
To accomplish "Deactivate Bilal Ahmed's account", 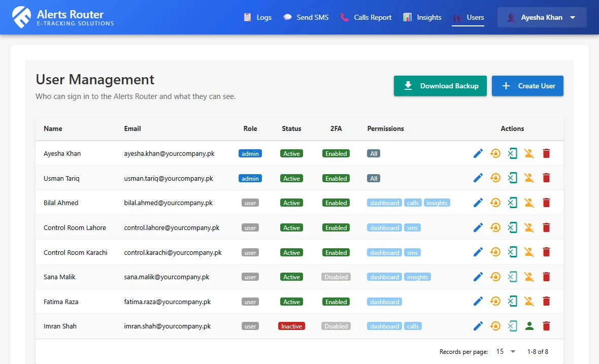I will click(x=529, y=203).
